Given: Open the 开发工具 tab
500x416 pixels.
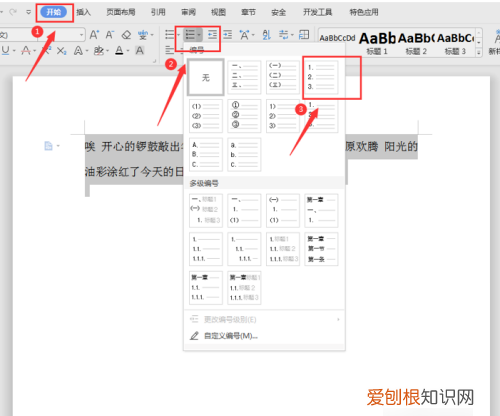Looking at the screenshot, I should coord(317,12).
